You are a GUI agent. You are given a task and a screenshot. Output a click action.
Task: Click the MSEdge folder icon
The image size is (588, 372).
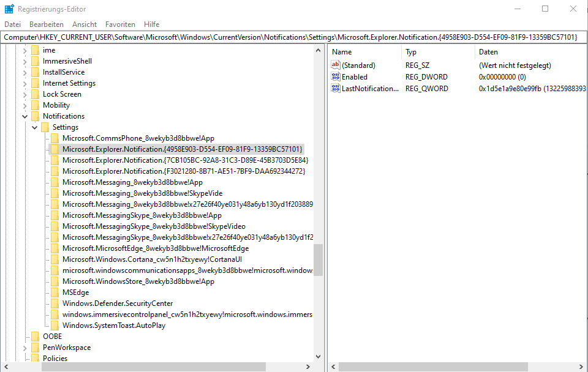[x=55, y=292]
